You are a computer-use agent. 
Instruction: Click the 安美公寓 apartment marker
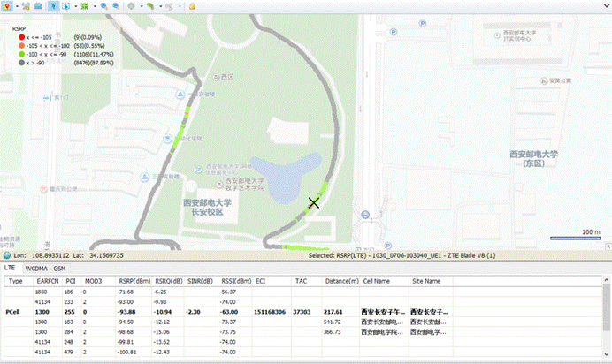pyautogui.click(x=544, y=81)
